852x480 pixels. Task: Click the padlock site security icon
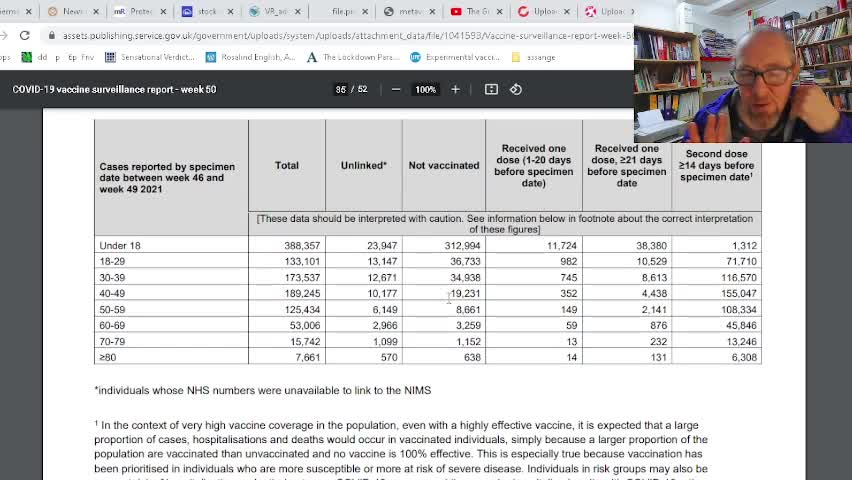tap(52, 35)
